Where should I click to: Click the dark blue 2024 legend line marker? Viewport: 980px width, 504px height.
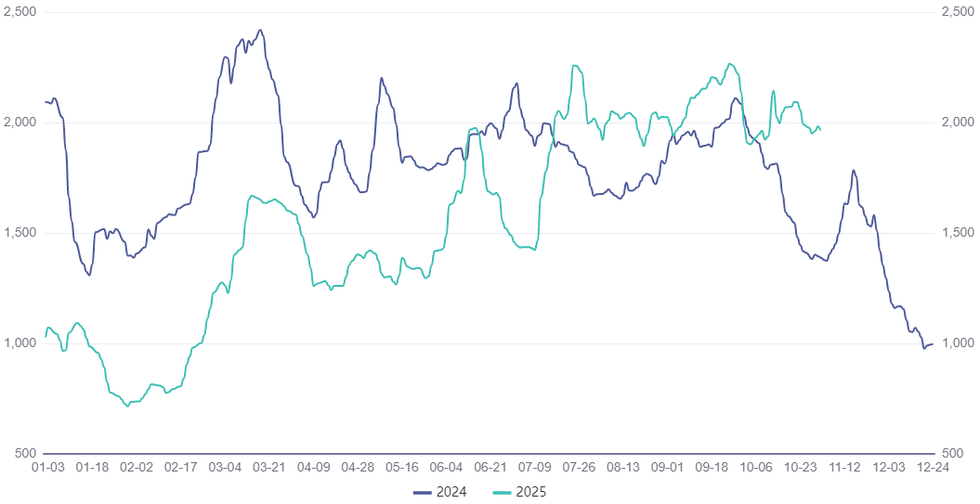pos(425,492)
